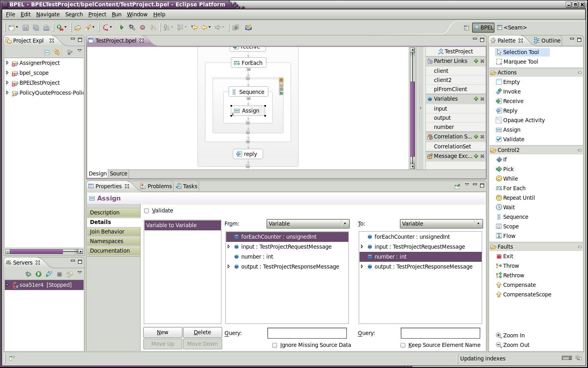Open the Outline tab
588x368 pixels.
pos(547,41)
